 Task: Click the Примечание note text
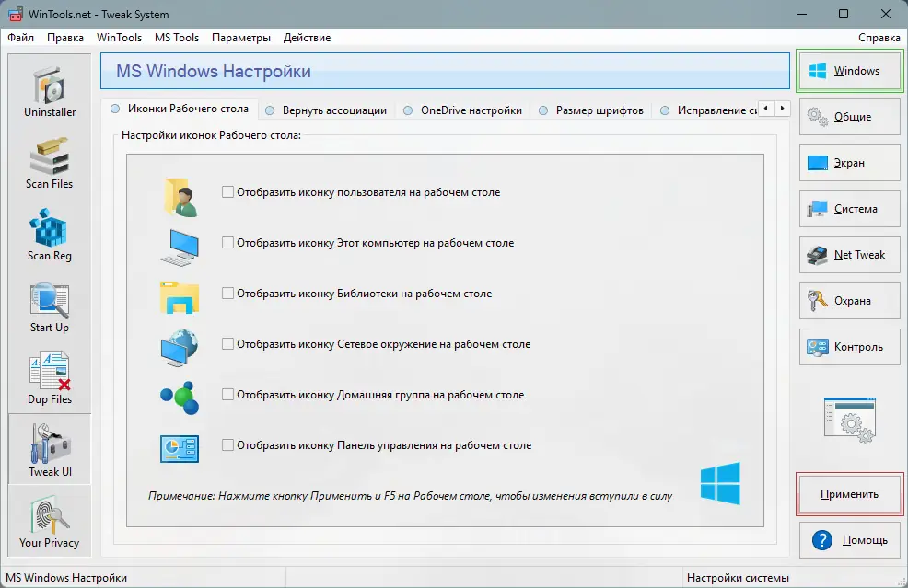click(x=410, y=496)
